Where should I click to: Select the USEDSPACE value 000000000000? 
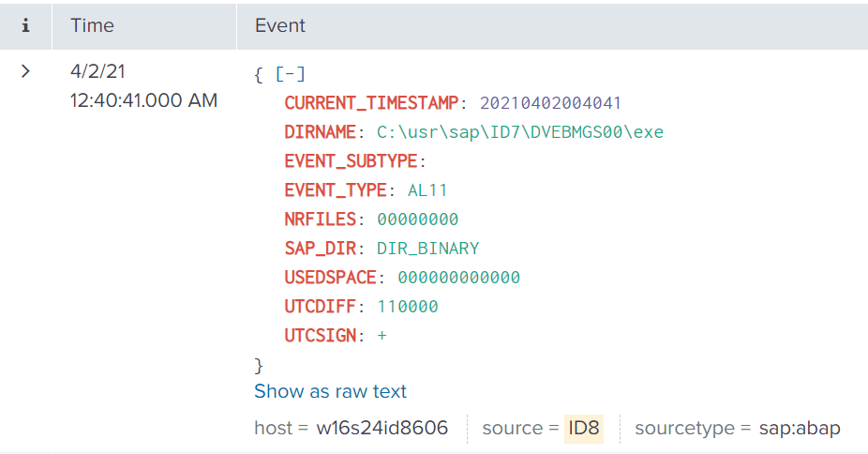tap(458, 278)
